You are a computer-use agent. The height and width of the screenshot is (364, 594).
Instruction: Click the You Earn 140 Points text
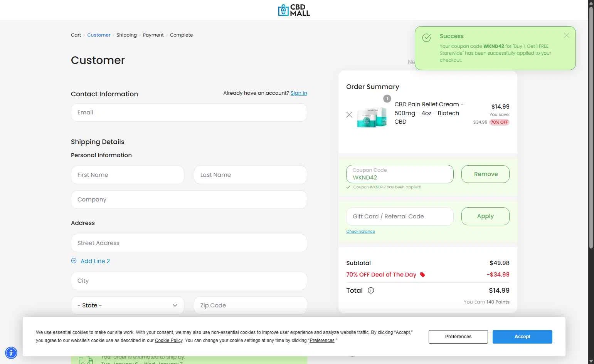pyautogui.click(x=486, y=302)
